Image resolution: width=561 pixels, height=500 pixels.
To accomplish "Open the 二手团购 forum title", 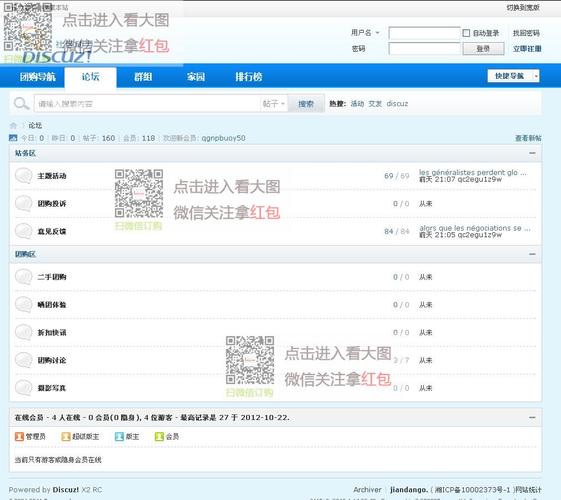I will [52, 277].
